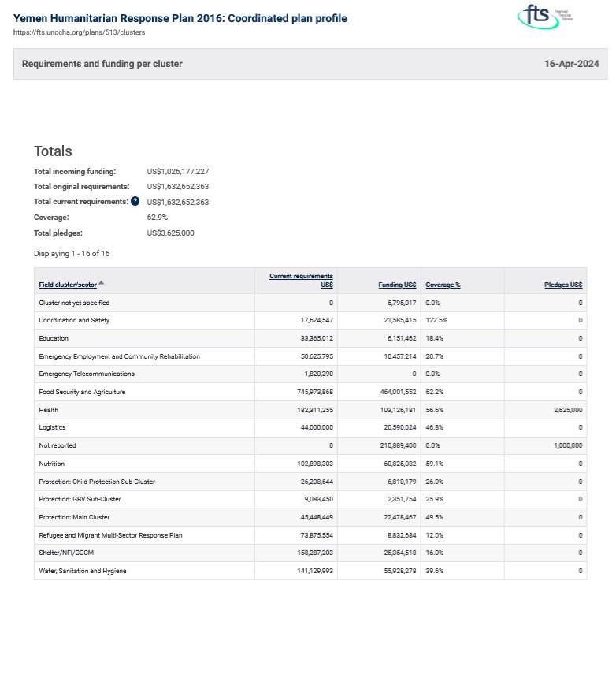Click the Total original requirements label
616x674 pixels.
point(82,187)
